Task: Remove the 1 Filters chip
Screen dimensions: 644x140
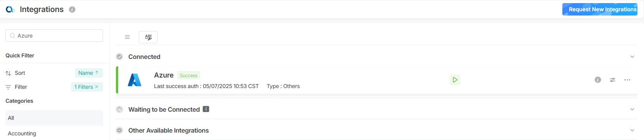Action: tap(96, 87)
